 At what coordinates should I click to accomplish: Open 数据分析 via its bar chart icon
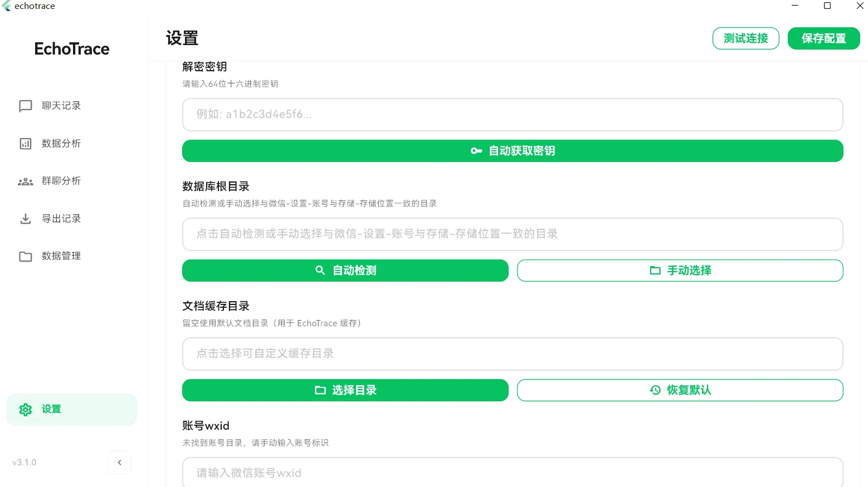(x=26, y=143)
